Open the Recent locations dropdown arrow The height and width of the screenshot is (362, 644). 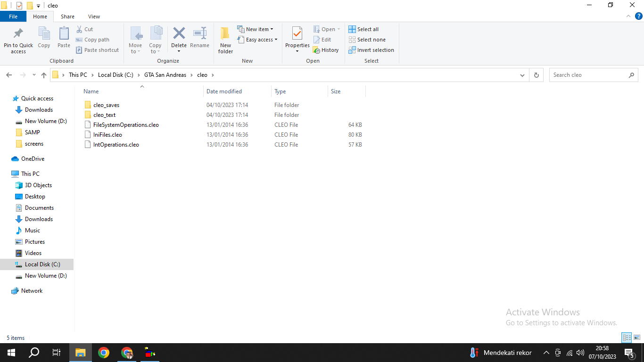(x=34, y=75)
